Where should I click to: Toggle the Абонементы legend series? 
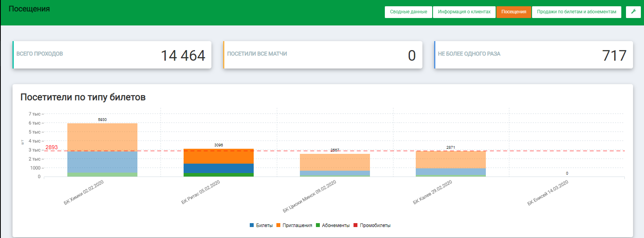pos(336,225)
